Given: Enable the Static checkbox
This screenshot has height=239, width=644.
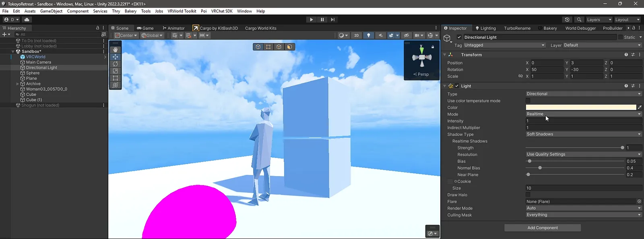Looking at the screenshot, I should pos(620,37).
